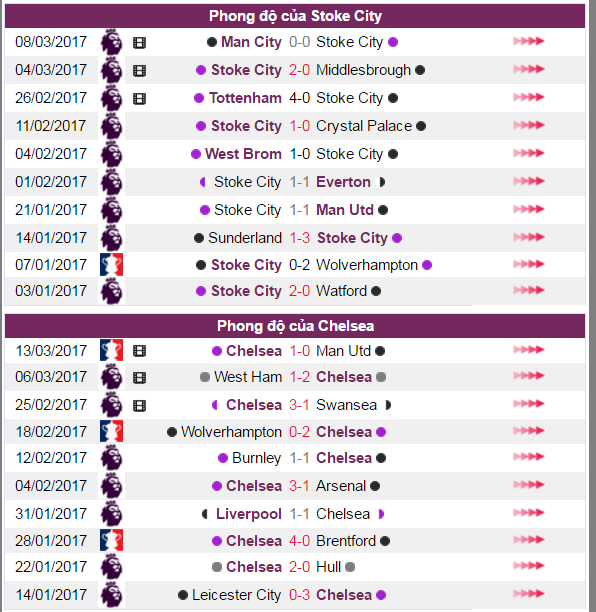Click FA Cup icon for Stoke vs Wolverhampton 07/01/2017

coord(111,265)
